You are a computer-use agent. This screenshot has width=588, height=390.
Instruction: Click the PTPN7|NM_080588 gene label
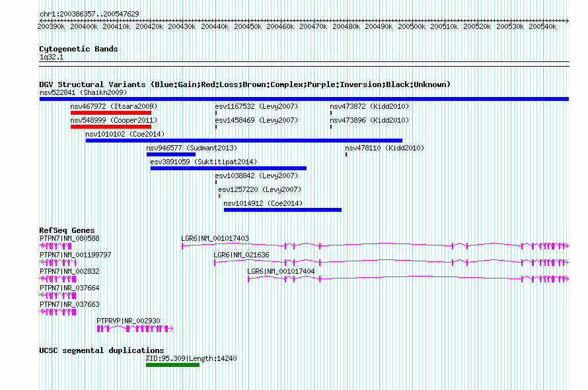[x=70, y=238]
